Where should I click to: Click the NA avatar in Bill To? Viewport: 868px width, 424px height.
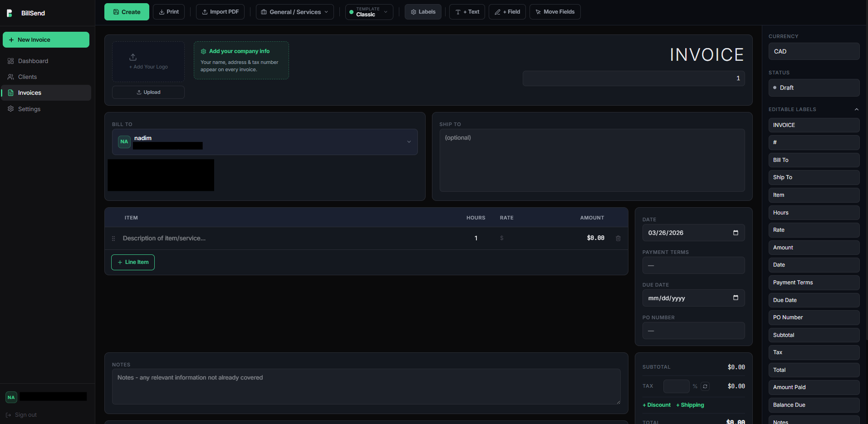pyautogui.click(x=124, y=141)
